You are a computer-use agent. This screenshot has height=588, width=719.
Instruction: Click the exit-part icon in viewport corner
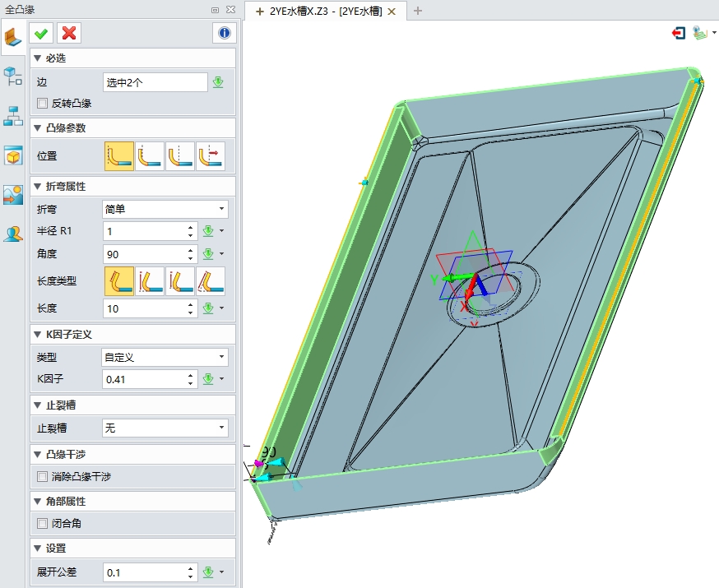coord(679,33)
